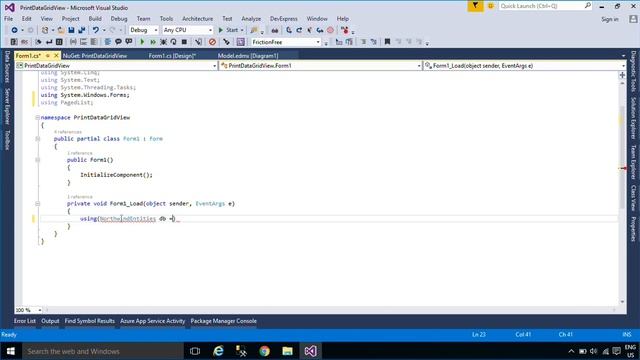Open the Package Manager Console panel
This screenshot has width=640, height=360.
tap(224, 321)
